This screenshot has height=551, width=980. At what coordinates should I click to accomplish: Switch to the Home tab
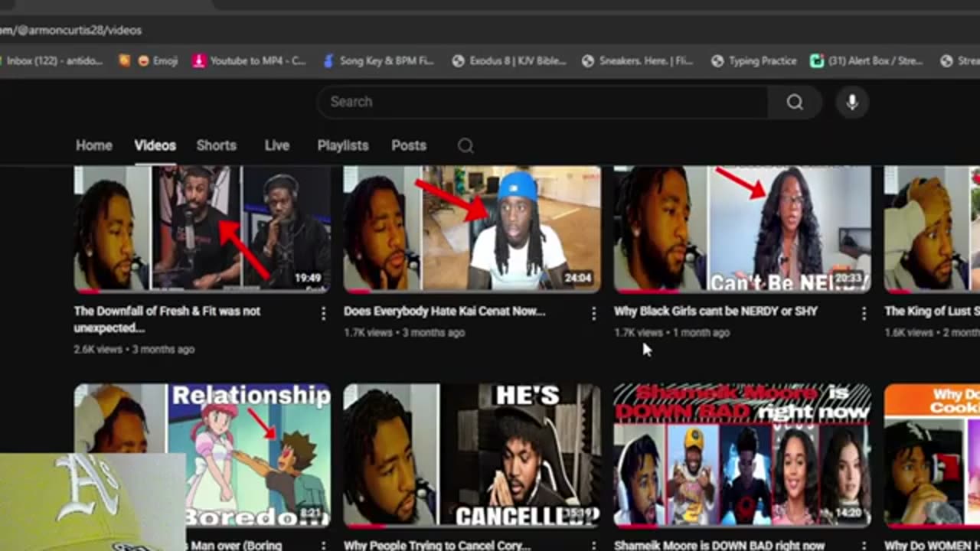point(94,145)
